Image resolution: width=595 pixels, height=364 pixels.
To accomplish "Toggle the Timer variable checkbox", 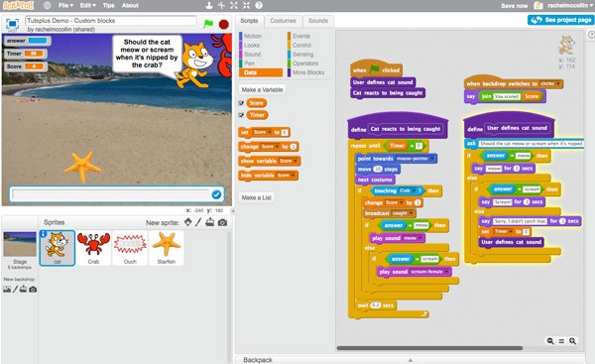I will click(241, 115).
